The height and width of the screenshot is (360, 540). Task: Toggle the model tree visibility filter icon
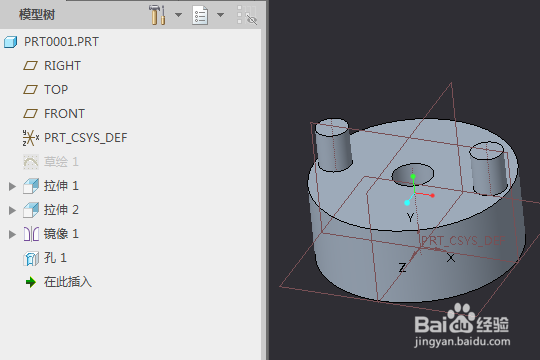pyautogui.click(x=247, y=15)
